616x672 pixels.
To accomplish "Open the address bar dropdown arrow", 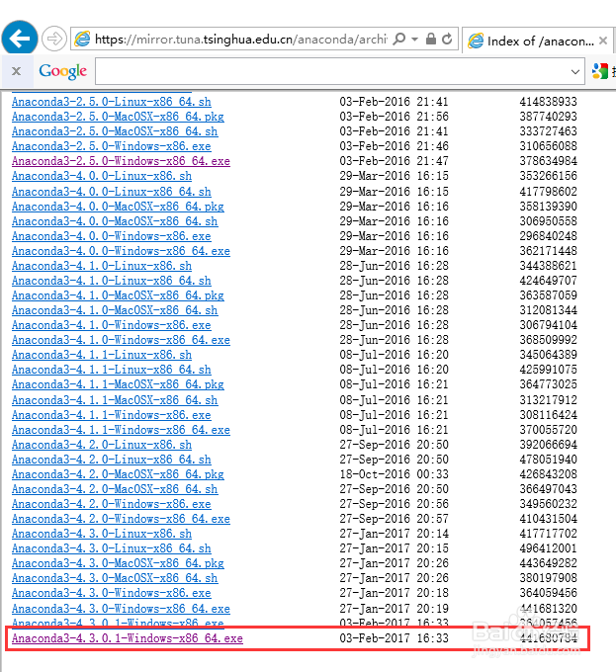I will pos(414,39).
